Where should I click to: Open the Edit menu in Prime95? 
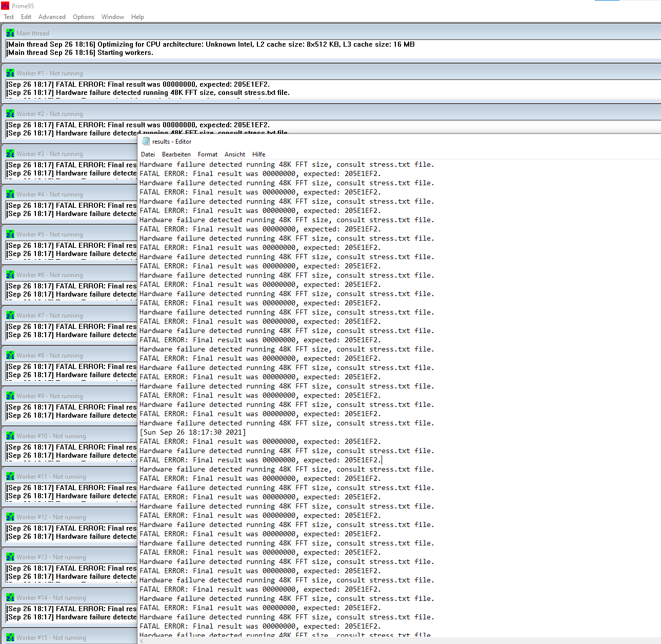[x=26, y=17]
